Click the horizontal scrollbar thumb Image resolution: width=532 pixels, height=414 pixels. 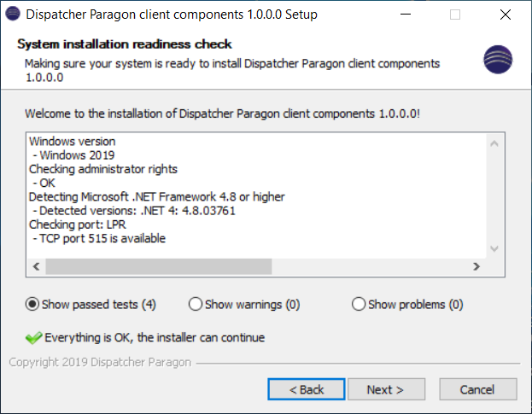(158, 267)
